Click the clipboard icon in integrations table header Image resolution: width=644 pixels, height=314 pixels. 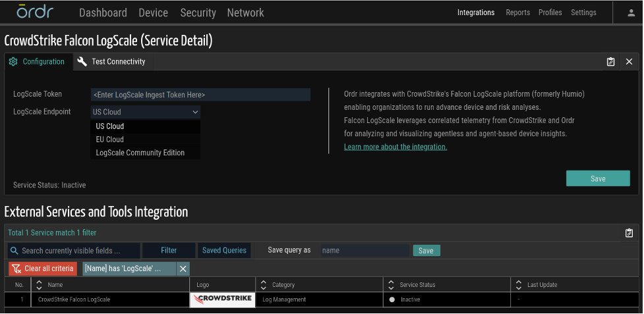pyautogui.click(x=629, y=232)
